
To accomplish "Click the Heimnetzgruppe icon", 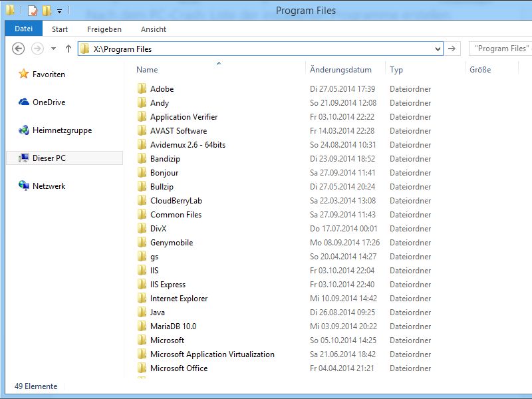I will pos(24,130).
